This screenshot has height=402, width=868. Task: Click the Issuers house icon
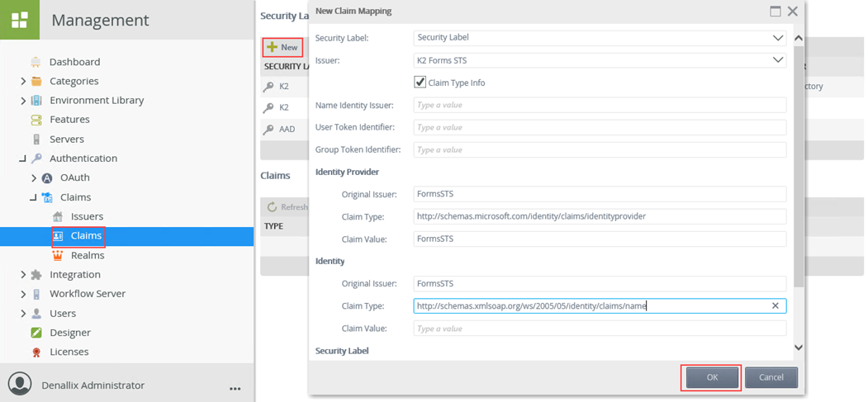[x=58, y=217]
